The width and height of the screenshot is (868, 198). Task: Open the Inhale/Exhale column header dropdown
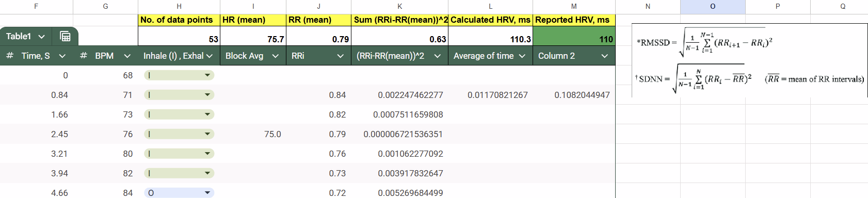click(x=210, y=56)
